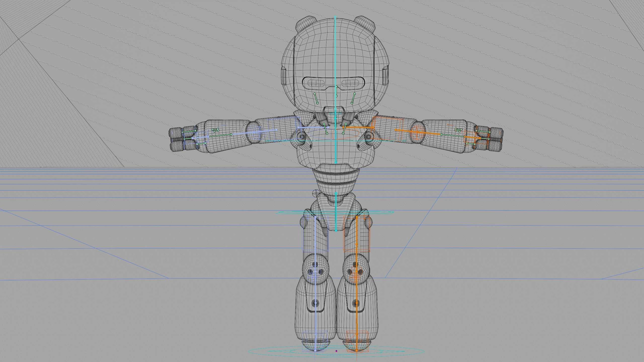Select the green forearm bone on the orange arm

pyautogui.click(x=453, y=136)
